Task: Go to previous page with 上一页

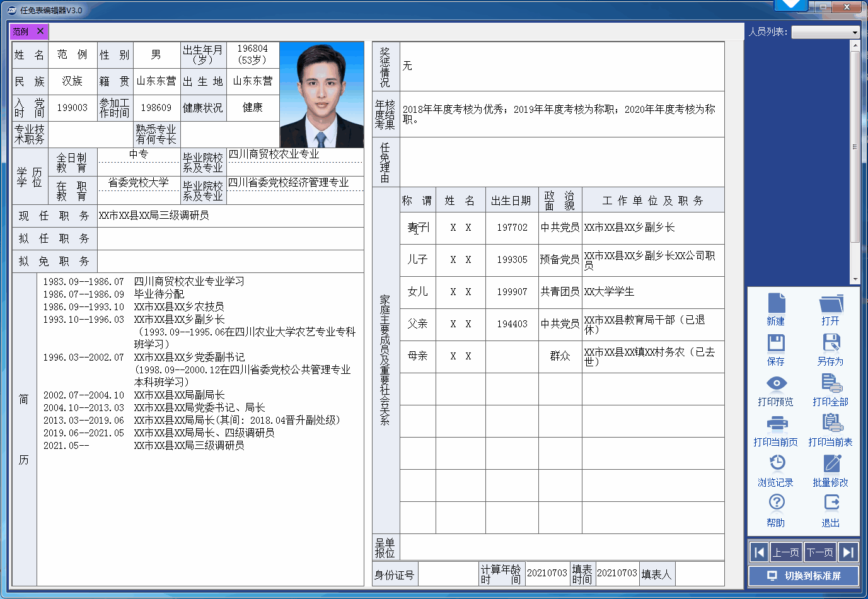Action: pyautogui.click(x=786, y=552)
